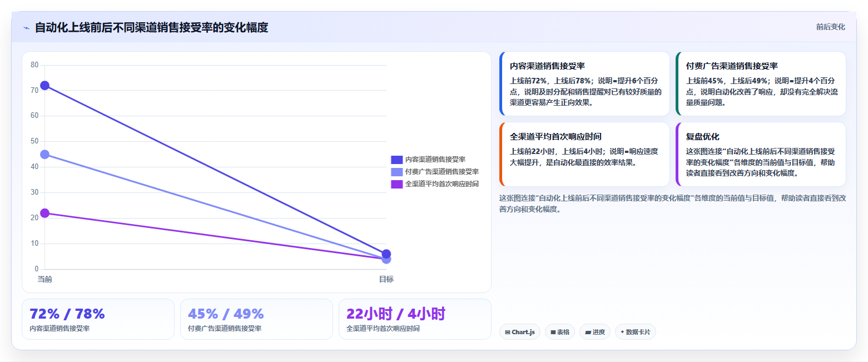The image size is (868, 362).
Task: Click the 72% / 78% stat value
Action: (67, 314)
